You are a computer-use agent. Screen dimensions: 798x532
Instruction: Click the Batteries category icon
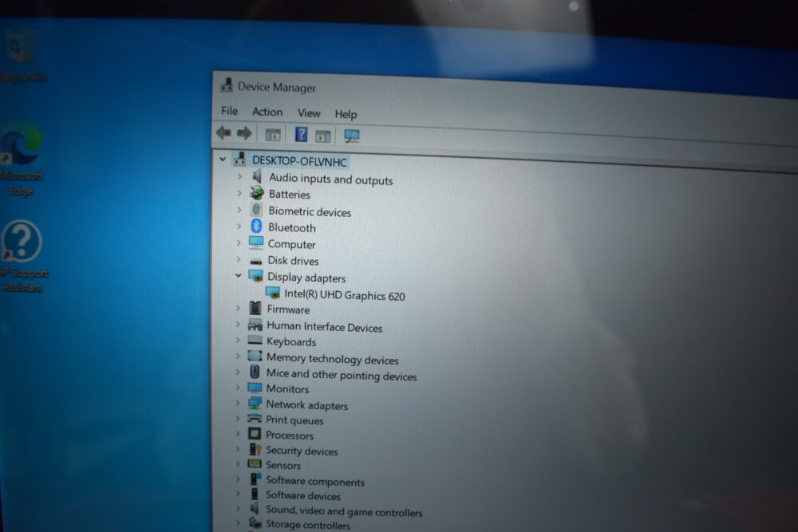[256, 193]
